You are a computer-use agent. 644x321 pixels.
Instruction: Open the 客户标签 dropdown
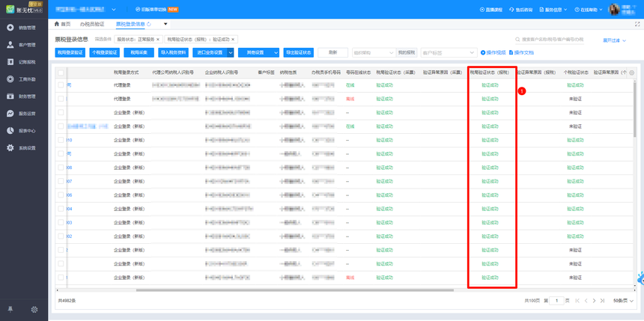tap(449, 52)
